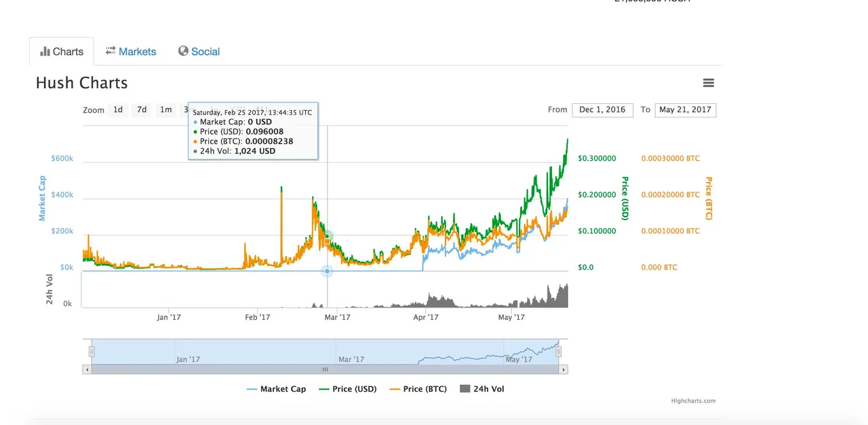This screenshot has height=425, width=868.
Task: Click the 0.000 BTC axis label
Action: pyautogui.click(x=659, y=267)
